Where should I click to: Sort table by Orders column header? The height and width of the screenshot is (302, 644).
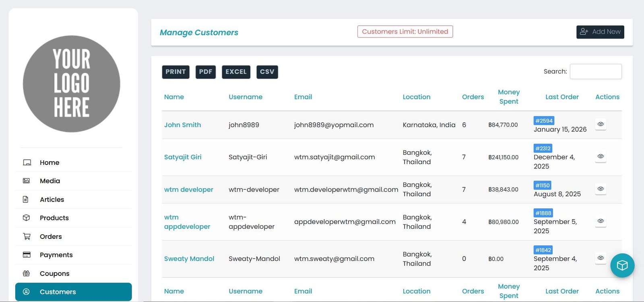pos(473,97)
